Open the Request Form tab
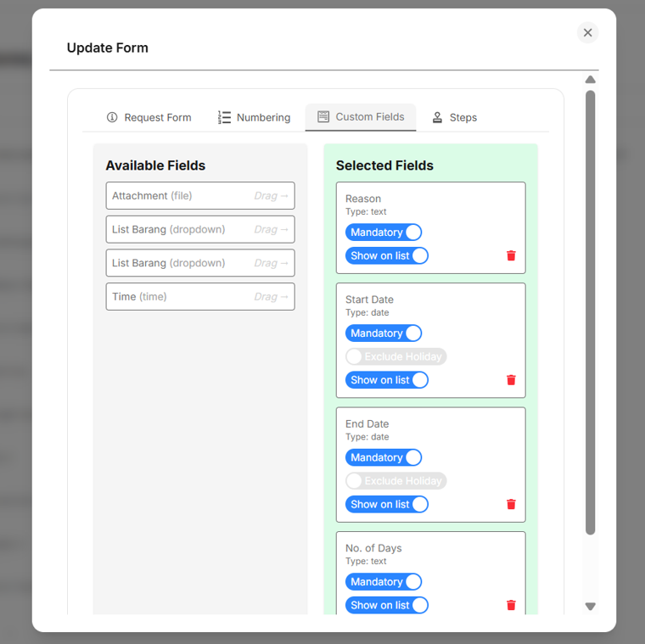645x644 pixels. (x=149, y=117)
